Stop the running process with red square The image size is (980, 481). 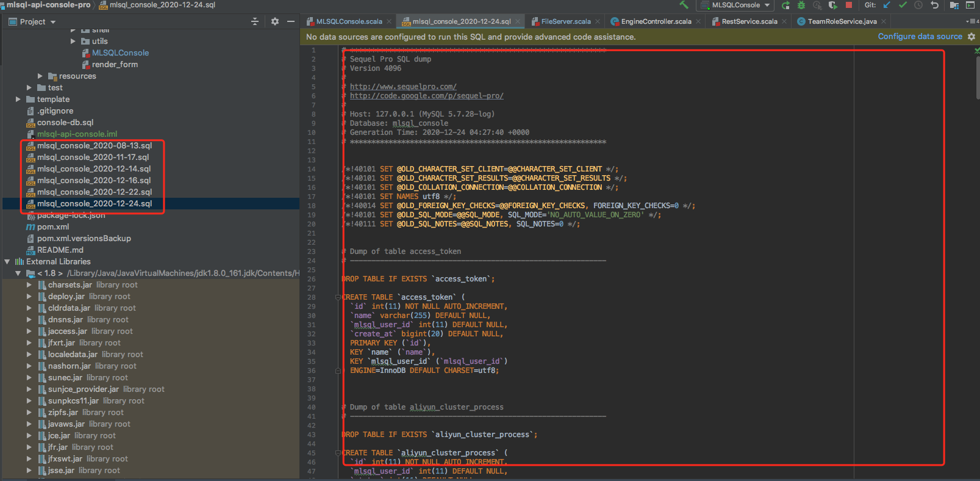[848, 5]
